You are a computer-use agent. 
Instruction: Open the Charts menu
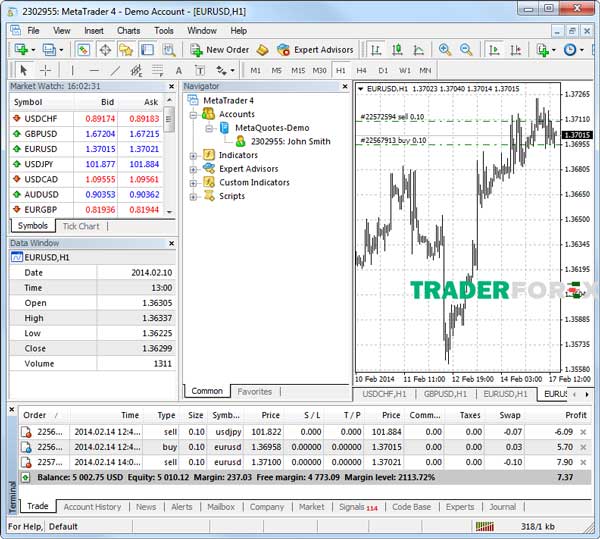tap(129, 31)
